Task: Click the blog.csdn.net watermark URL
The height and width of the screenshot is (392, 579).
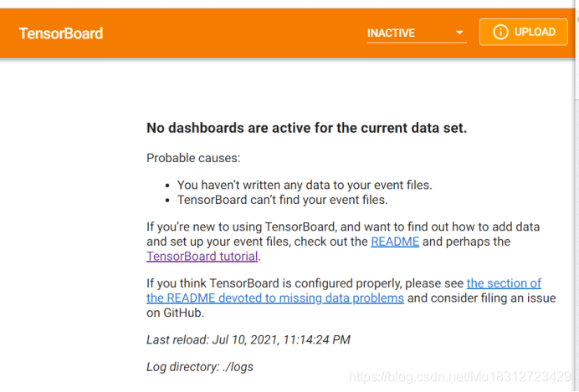Action: tap(461, 378)
